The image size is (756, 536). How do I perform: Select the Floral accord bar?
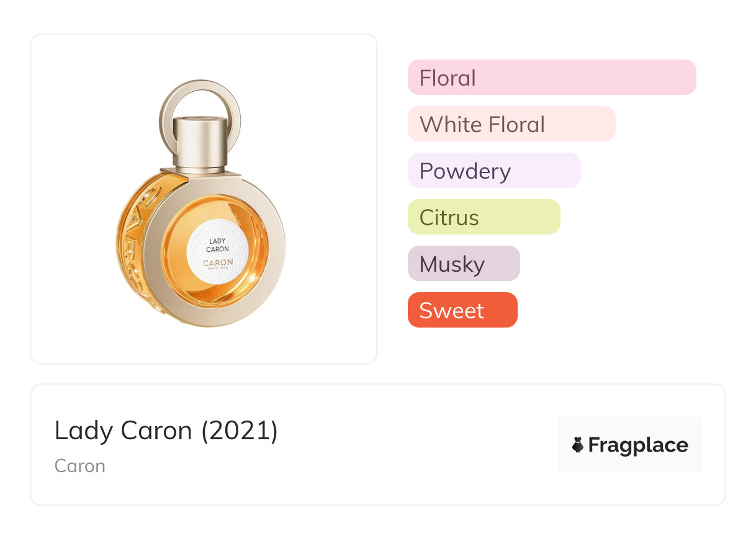click(551, 78)
